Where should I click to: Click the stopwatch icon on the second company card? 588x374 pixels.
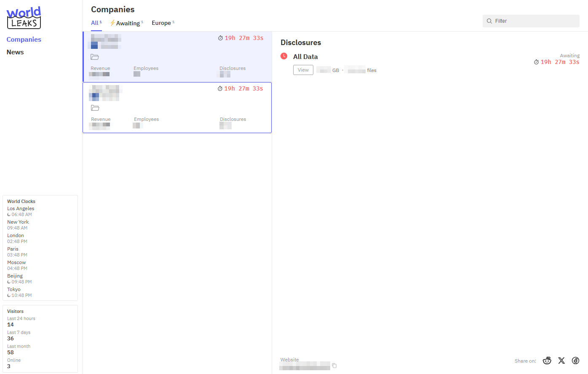[220, 89]
